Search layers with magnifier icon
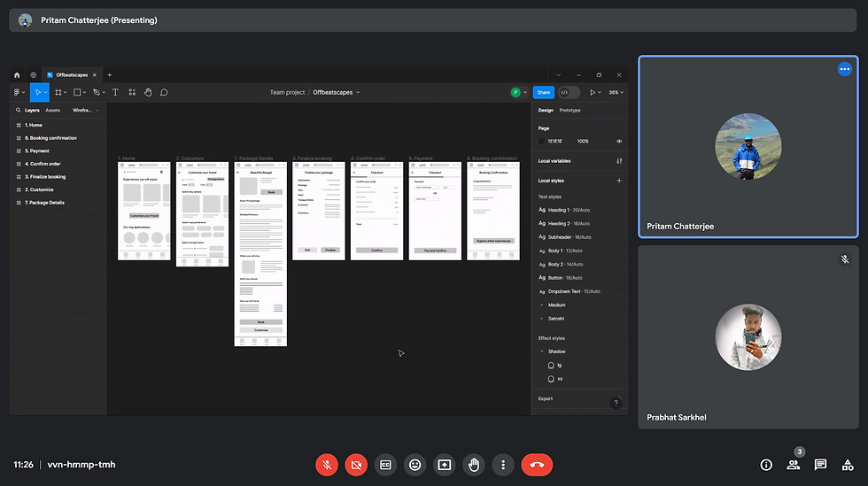Viewport: 868px width, 486px height. pos(19,110)
